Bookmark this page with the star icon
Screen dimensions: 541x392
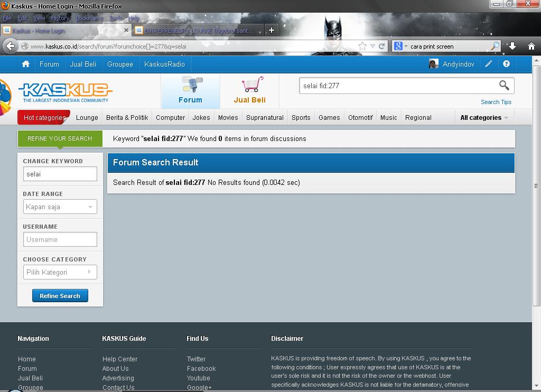[x=362, y=46]
